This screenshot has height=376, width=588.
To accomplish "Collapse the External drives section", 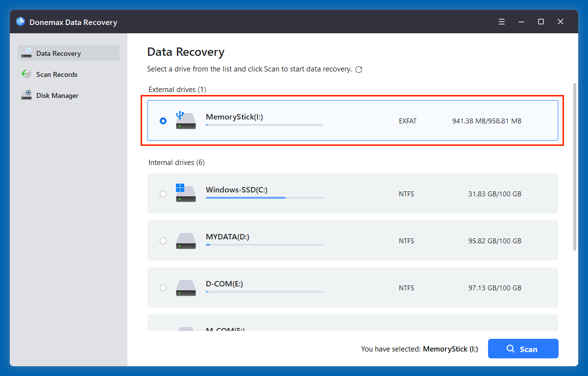I will pyautogui.click(x=177, y=89).
